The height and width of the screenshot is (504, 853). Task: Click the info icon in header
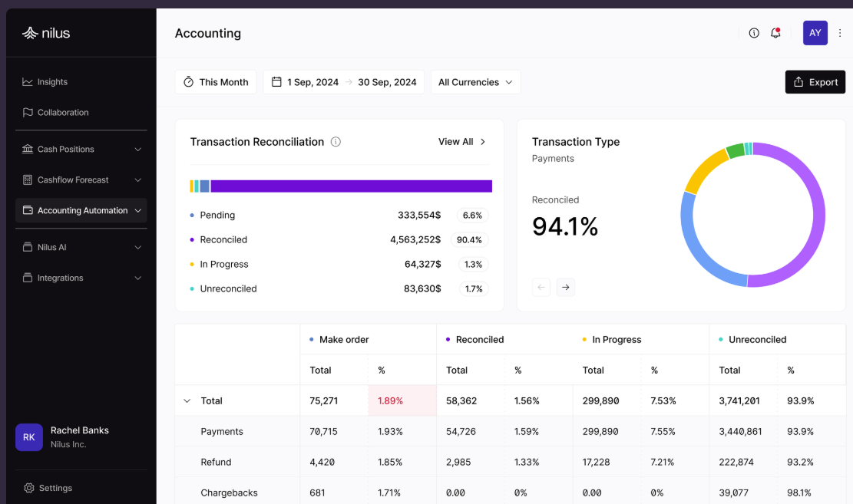[754, 33]
